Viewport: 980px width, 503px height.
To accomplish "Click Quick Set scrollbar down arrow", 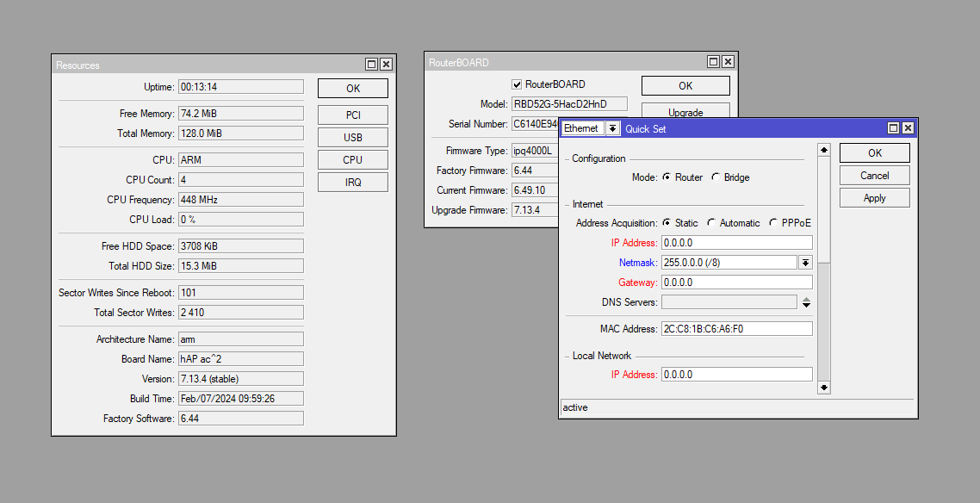I will point(824,388).
